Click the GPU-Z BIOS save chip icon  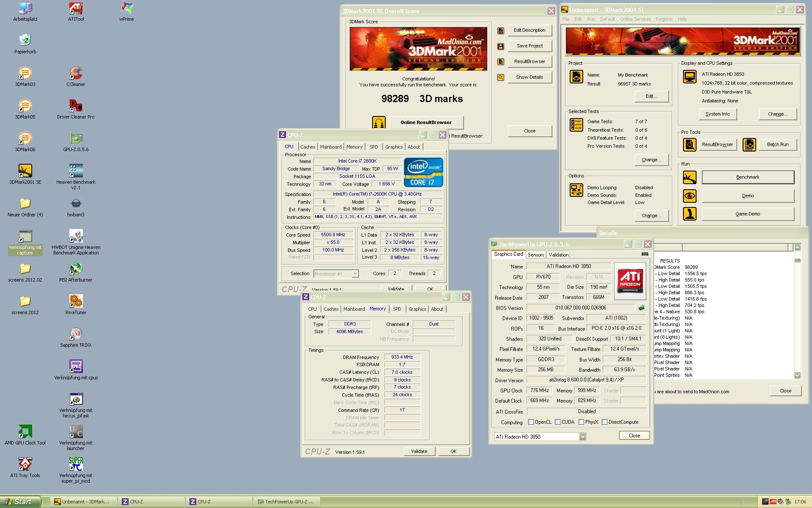[x=642, y=308]
